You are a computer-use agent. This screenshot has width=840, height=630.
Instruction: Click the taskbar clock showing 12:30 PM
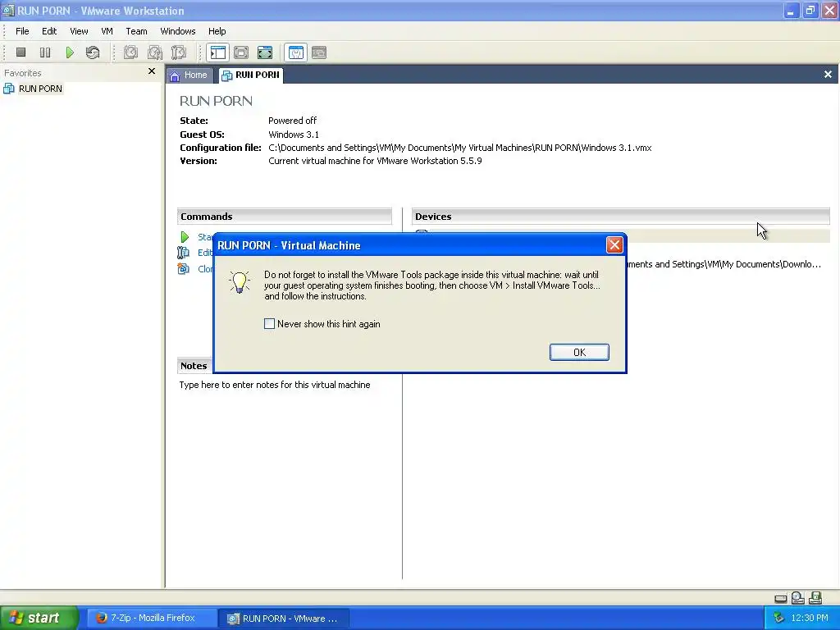810,618
